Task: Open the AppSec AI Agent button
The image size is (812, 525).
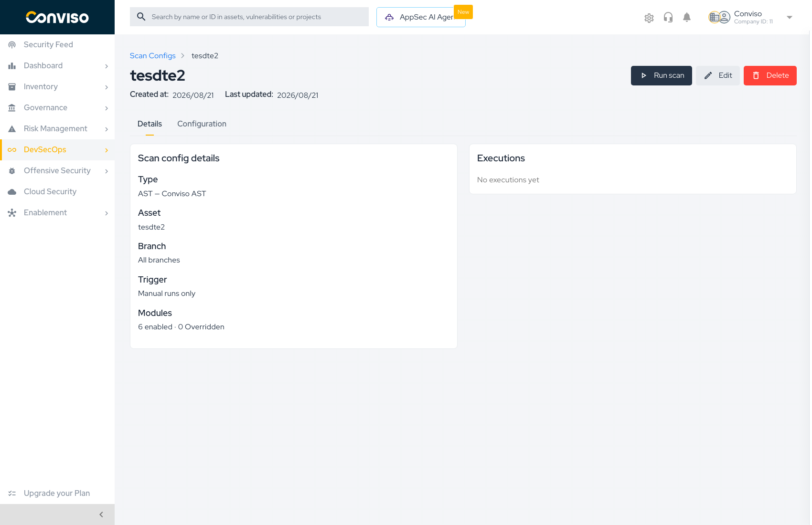Action: 421,17
